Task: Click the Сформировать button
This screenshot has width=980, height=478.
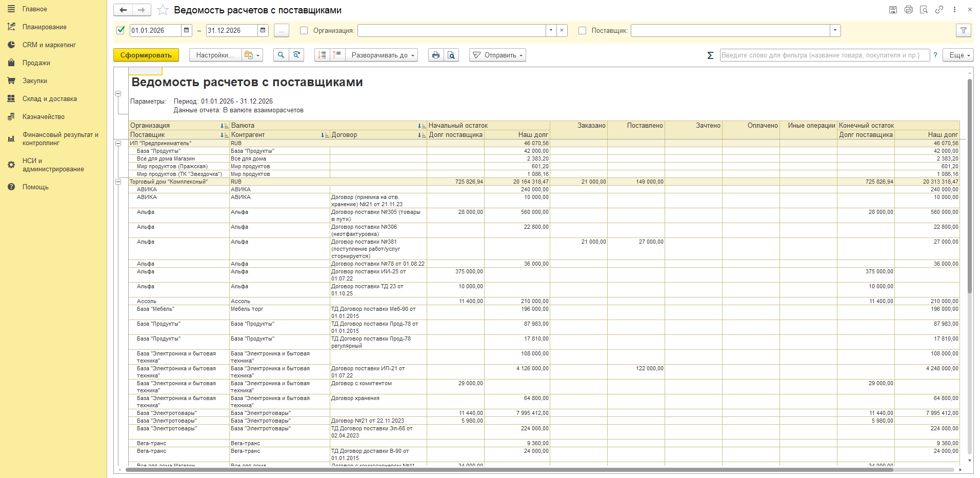Action: point(146,55)
